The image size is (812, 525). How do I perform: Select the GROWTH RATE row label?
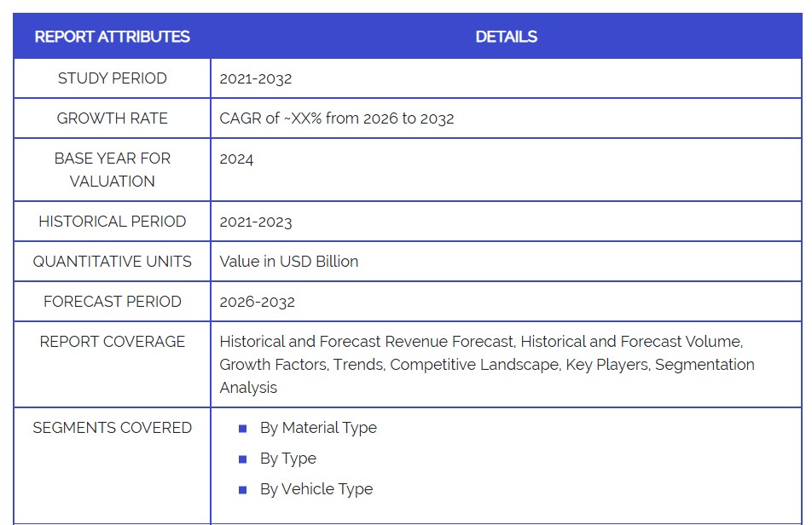point(112,118)
